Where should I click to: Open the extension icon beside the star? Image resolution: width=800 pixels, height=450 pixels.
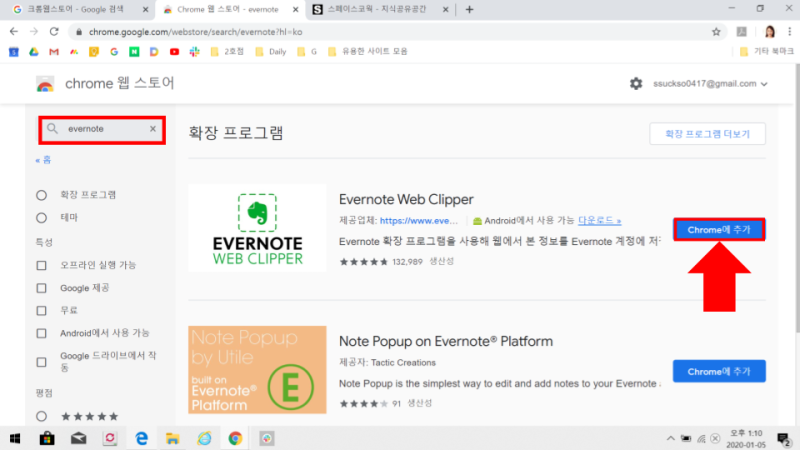[x=741, y=32]
